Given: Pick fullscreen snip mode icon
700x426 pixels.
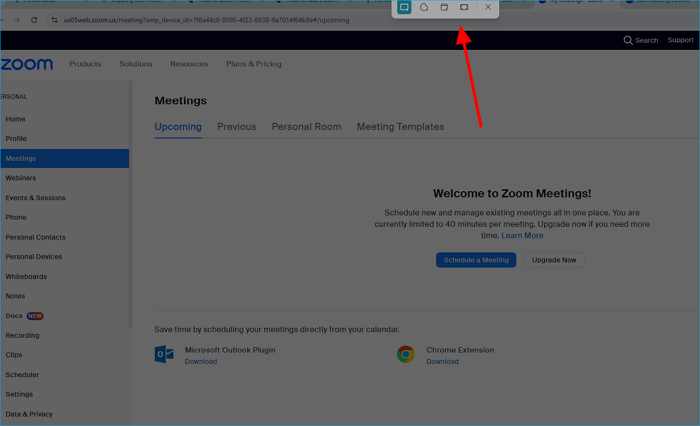Looking at the screenshot, I should pos(464,7).
